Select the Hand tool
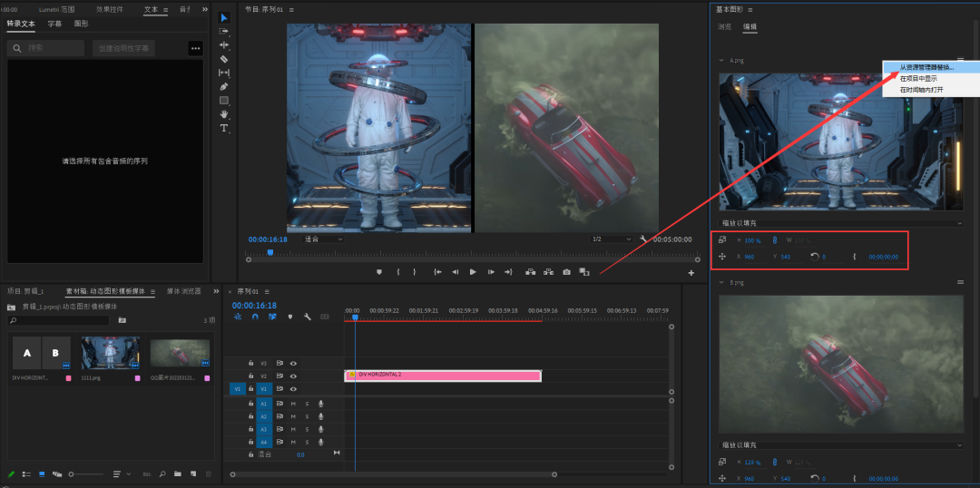Screen dimensions: 980x488 click(x=224, y=113)
